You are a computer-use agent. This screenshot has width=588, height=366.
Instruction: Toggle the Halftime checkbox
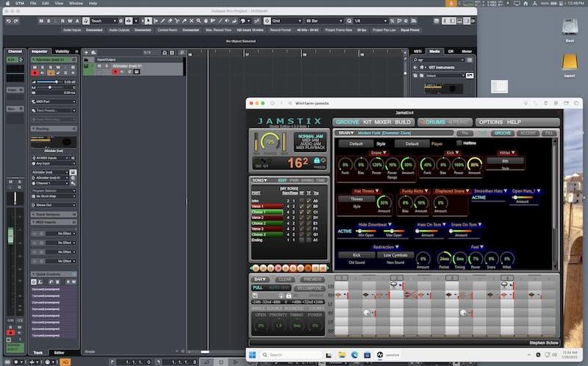point(459,143)
